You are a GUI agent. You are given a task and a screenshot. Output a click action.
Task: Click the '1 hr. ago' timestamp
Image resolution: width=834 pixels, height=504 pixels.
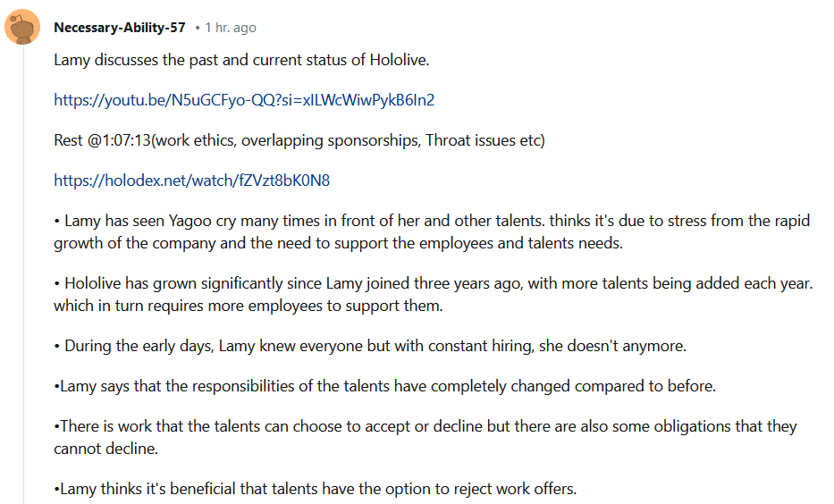[231, 28]
